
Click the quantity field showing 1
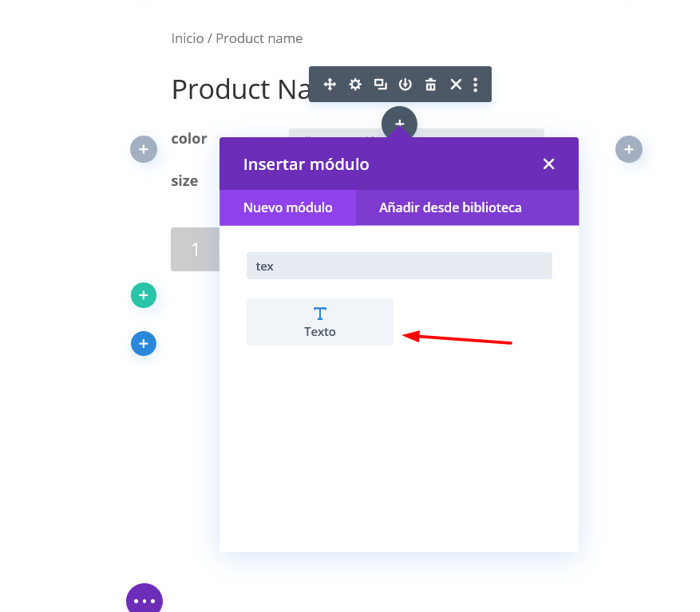[x=195, y=249]
